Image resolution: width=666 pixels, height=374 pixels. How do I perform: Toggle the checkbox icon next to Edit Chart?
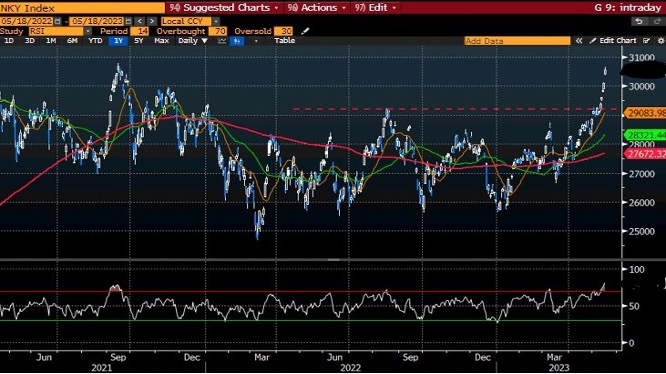(x=646, y=41)
